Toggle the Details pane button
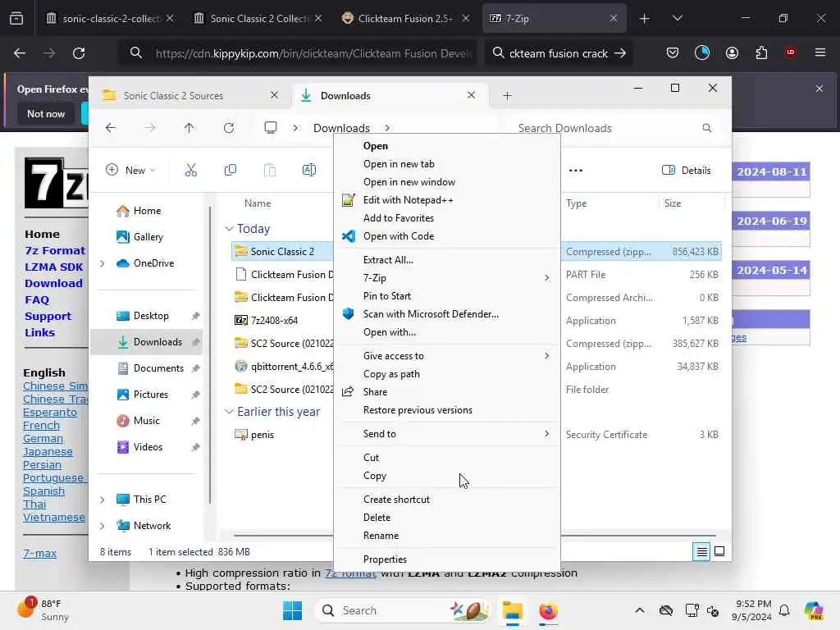 point(687,171)
